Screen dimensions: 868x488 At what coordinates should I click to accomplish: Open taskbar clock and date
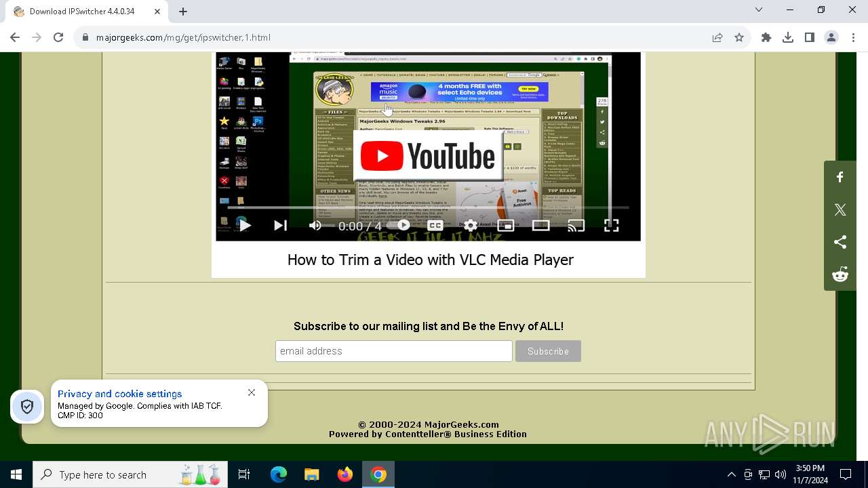(x=810, y=474)
